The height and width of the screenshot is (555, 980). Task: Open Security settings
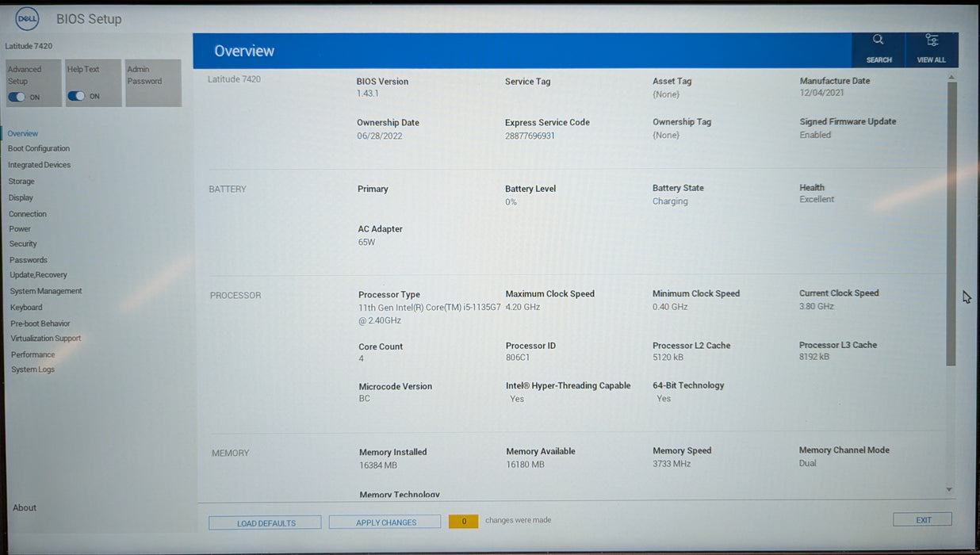tap(23, 244)
